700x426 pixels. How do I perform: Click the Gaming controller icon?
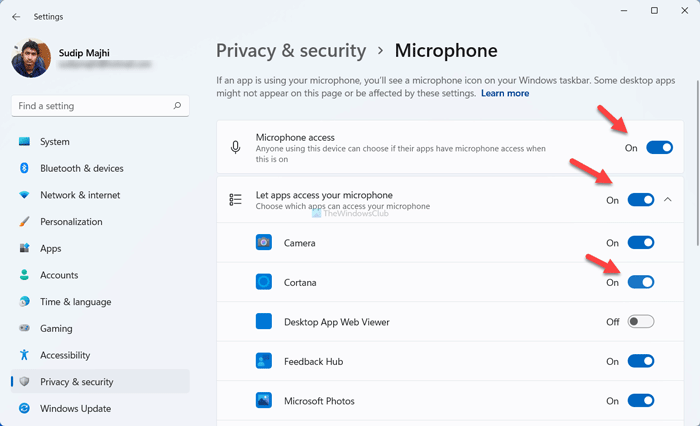pos(25,328)
